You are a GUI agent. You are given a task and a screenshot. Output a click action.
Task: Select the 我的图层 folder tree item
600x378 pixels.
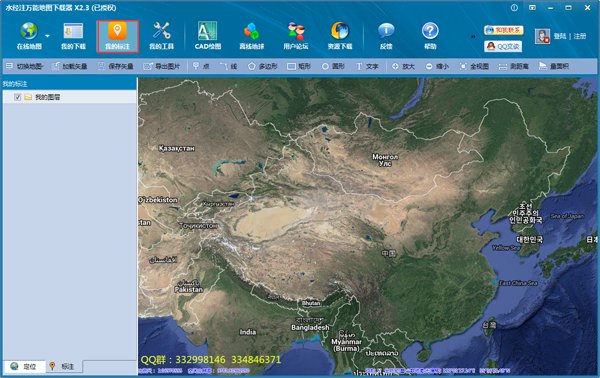coord(42,97)
